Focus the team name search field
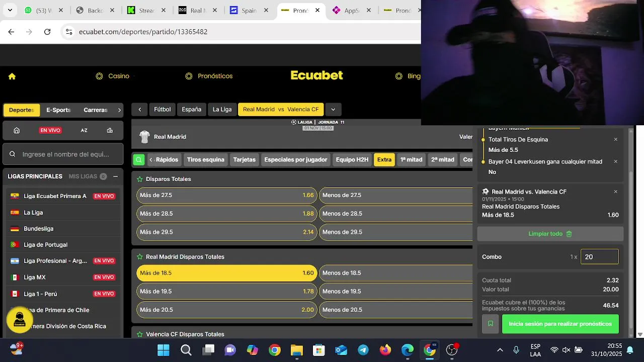This screenshot has width=644, height=362. tap(63, 154)
